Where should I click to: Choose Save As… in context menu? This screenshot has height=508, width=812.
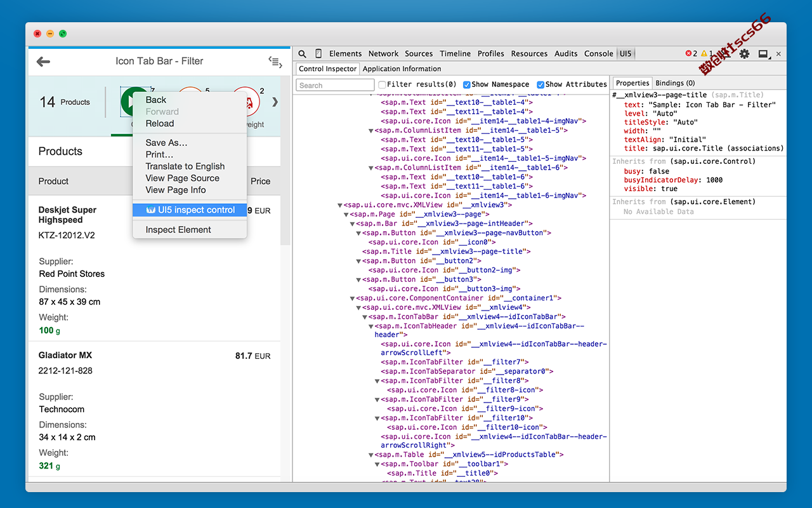190,142
